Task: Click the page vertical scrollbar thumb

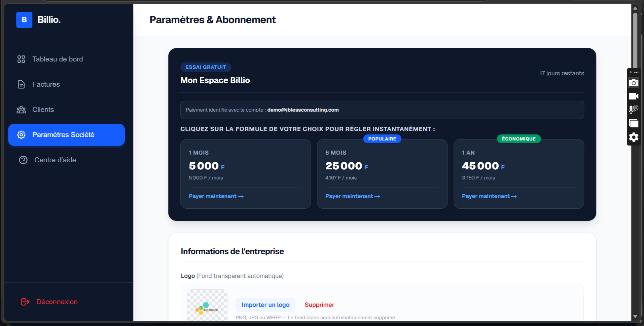Action: pos(635,40)
